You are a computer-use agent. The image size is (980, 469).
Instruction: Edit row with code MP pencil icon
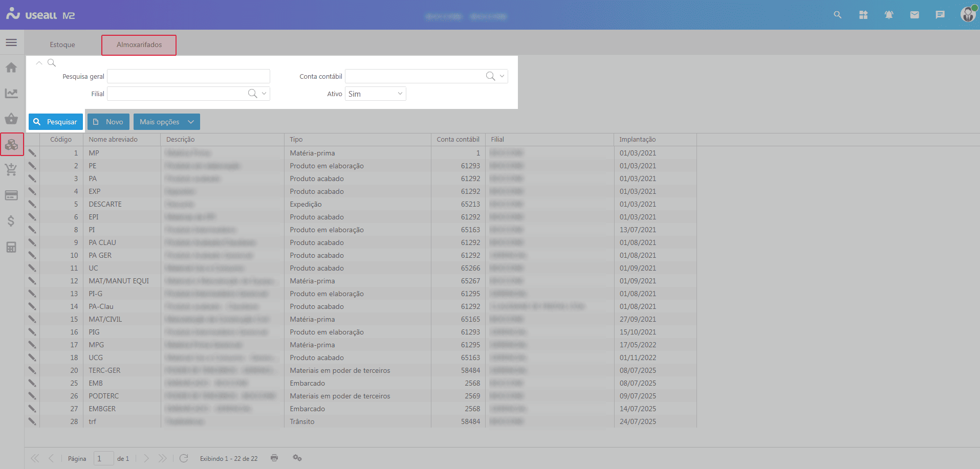pyautogui.click(x=32, y=153)
